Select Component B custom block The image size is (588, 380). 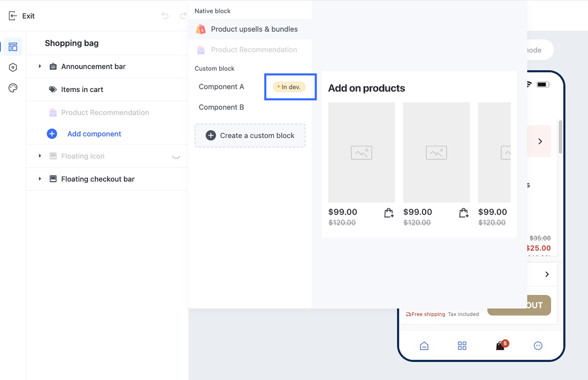(221, 107)
